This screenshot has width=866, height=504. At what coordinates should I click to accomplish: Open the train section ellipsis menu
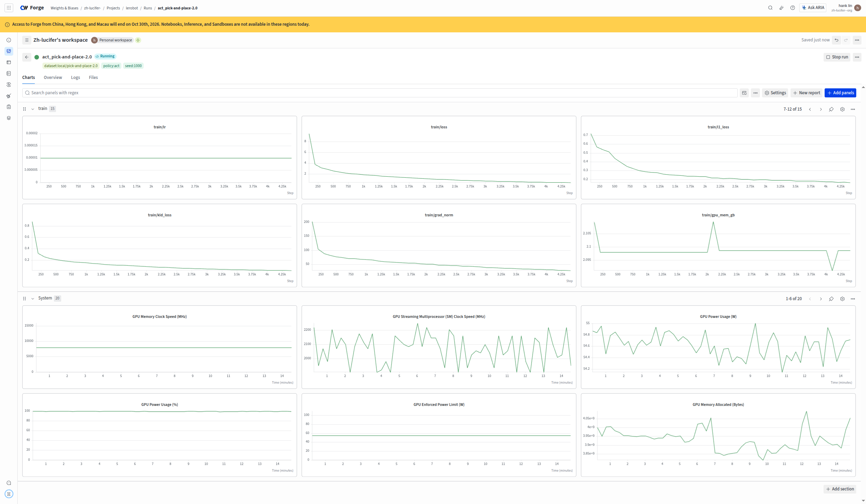click(853, 109)
